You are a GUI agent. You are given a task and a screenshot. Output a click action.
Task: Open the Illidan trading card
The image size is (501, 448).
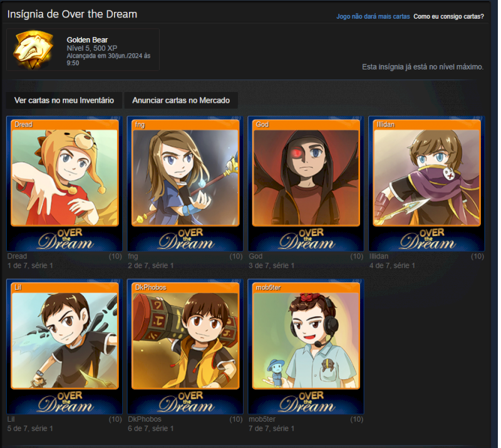point(427,183)
